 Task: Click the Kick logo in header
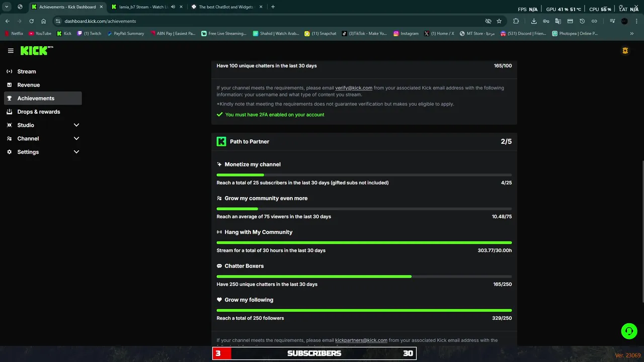pos(37,51)
